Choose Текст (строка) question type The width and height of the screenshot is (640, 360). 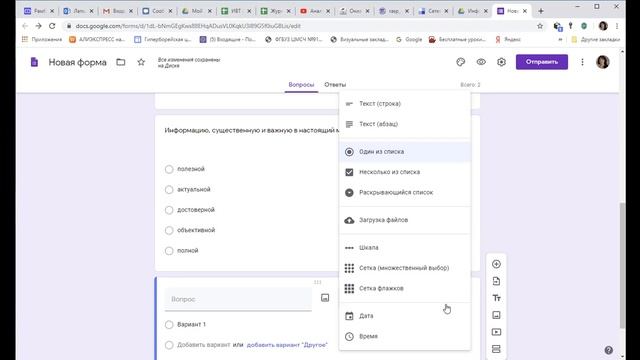404,104
